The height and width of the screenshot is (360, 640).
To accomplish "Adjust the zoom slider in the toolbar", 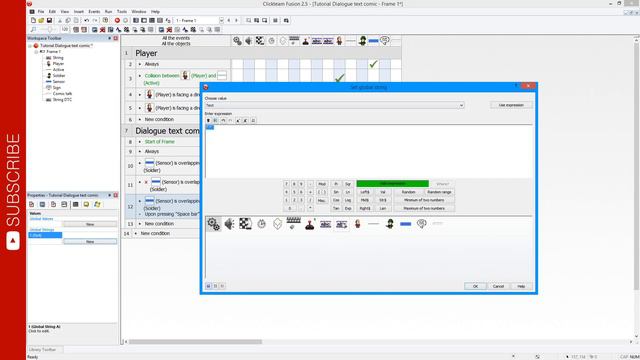I will 49,29.
